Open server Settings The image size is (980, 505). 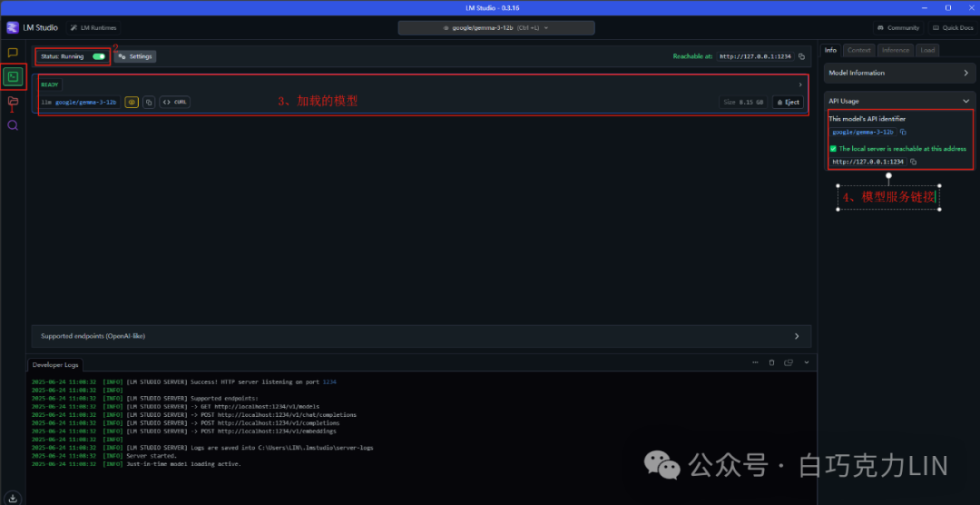tap(135, 56)
